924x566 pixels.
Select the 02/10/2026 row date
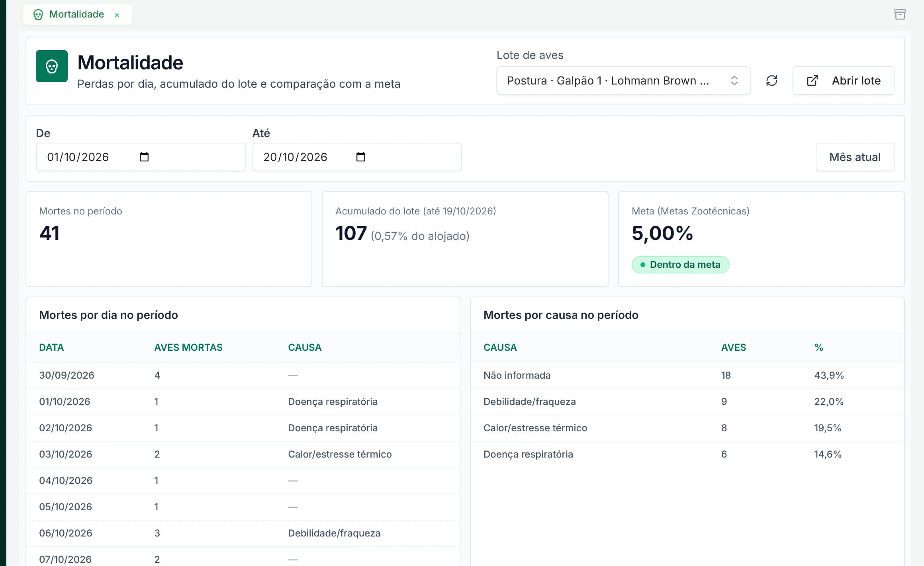[x=65, y=428]
